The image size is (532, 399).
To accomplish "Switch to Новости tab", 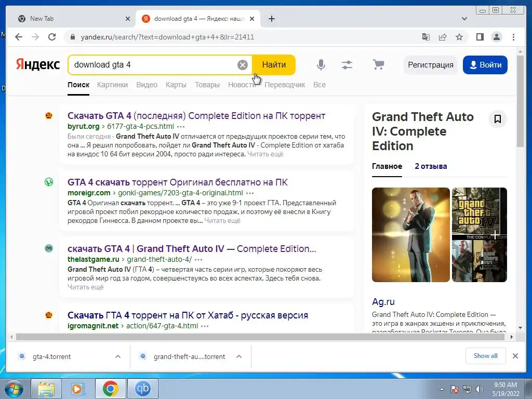I will (242, 85).
